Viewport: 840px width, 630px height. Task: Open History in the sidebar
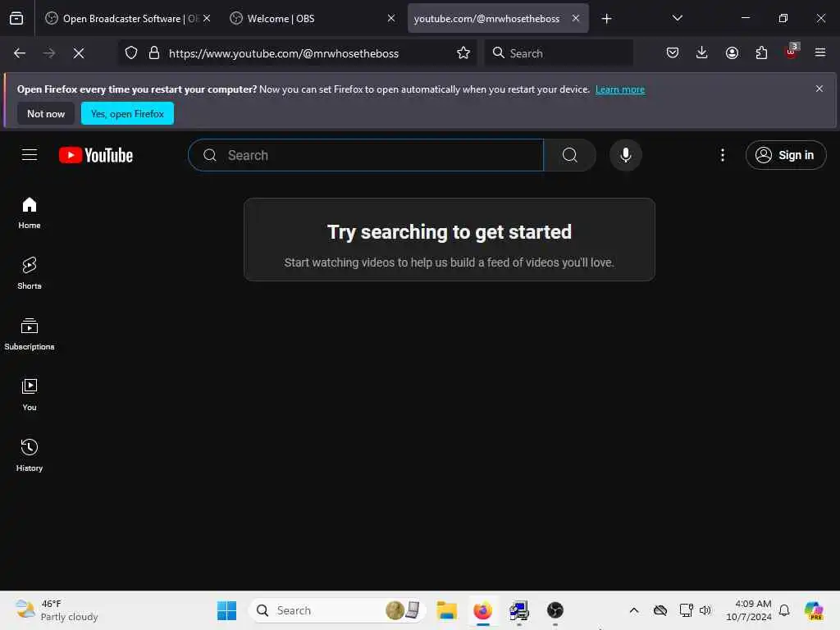pyautogui.click(x=30, y=455)
